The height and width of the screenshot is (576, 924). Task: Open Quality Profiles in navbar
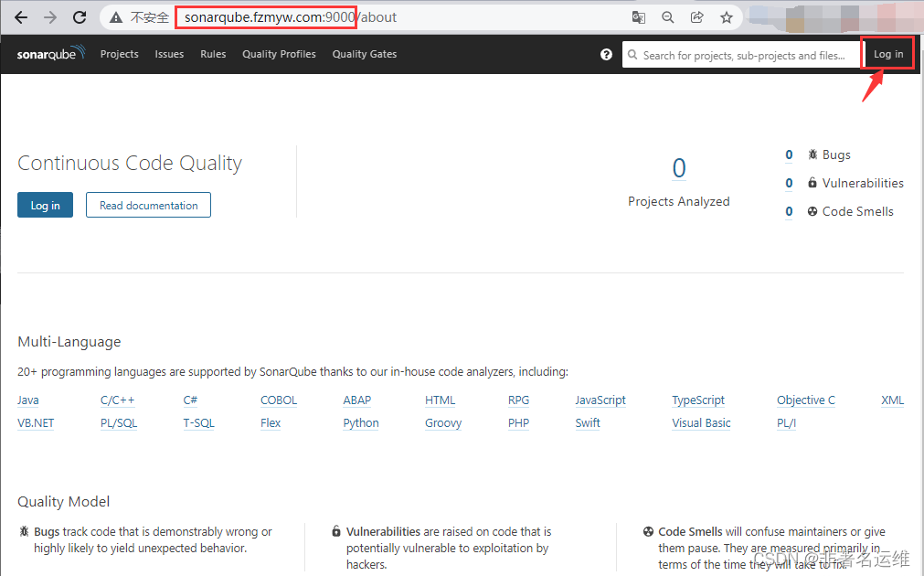(x=279, y=54)
